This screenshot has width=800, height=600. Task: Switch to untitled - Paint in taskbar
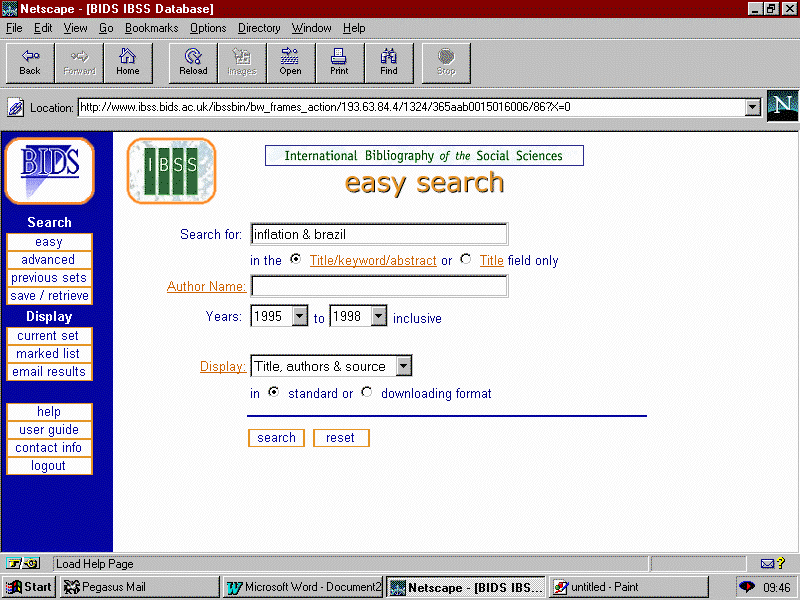tap(629, 587)
